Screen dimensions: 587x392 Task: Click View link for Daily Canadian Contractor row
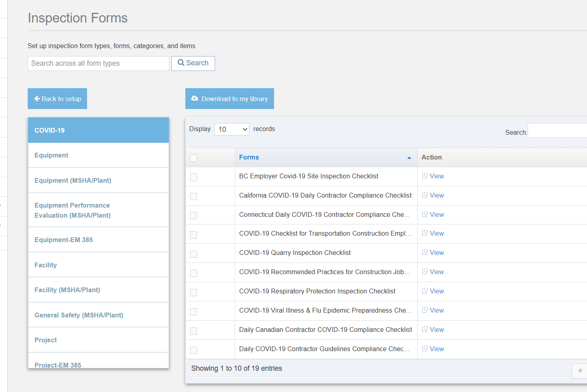coord(437,329)
